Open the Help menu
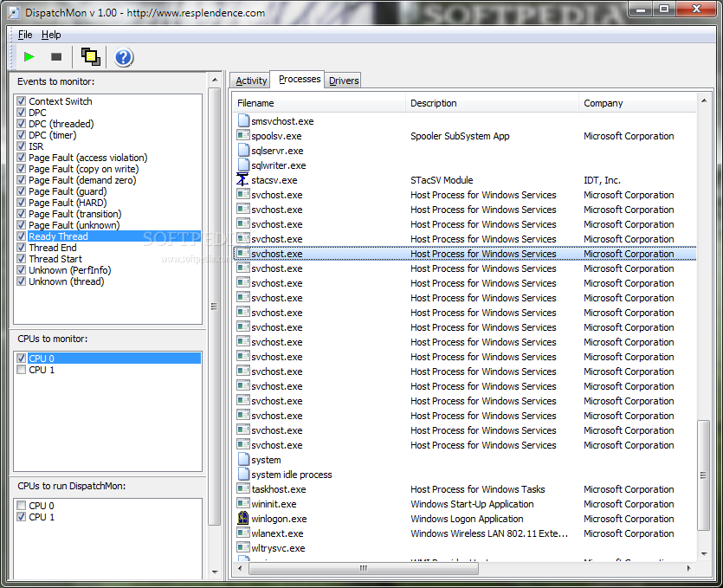Viewport: 723px width, 588px height. (x=51, y=35)
